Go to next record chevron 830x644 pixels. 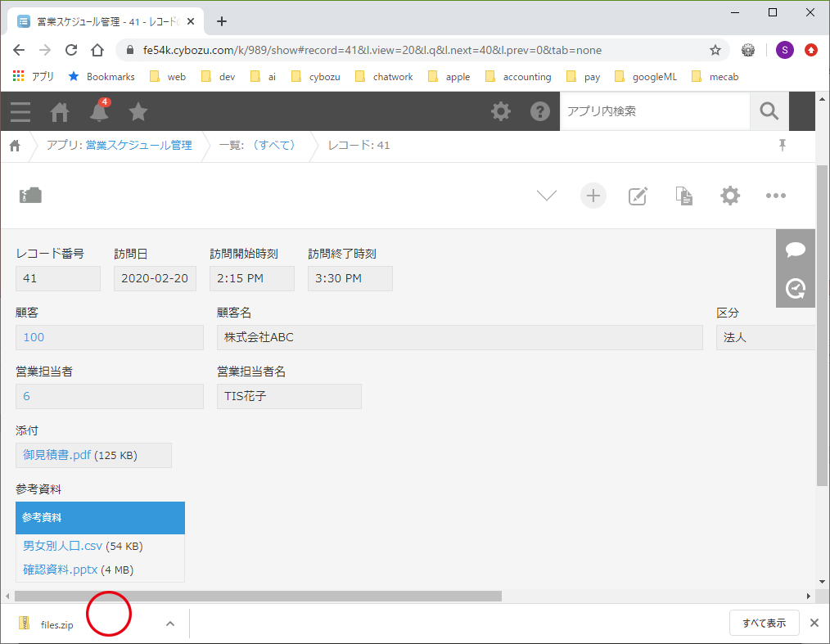[546, 196]
